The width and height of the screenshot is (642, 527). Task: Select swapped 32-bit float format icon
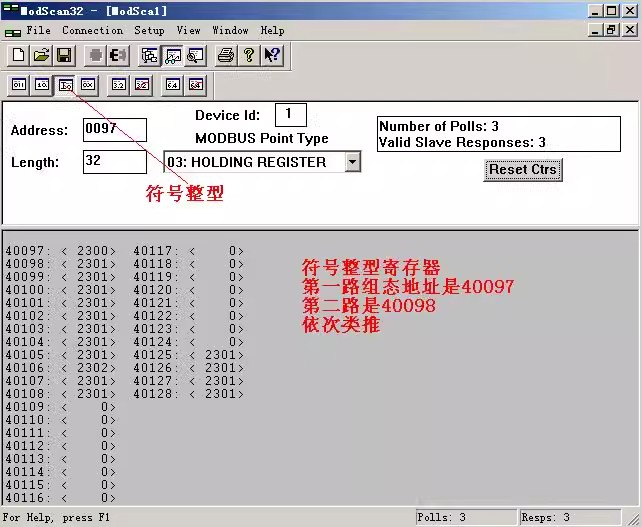point(142,85)
